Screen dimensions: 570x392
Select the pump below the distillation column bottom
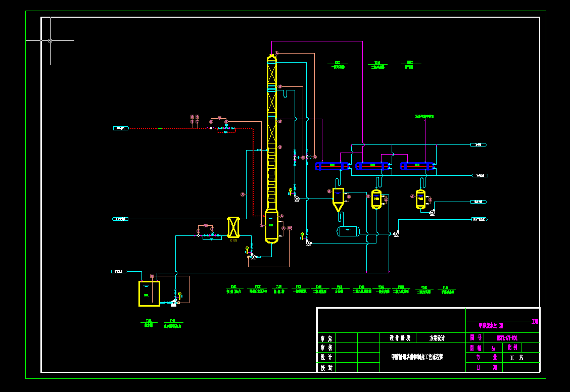[x=253, y=257]
